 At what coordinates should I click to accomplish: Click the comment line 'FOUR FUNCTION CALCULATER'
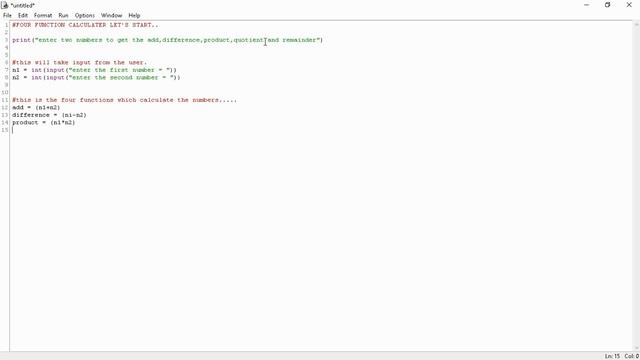85,25
